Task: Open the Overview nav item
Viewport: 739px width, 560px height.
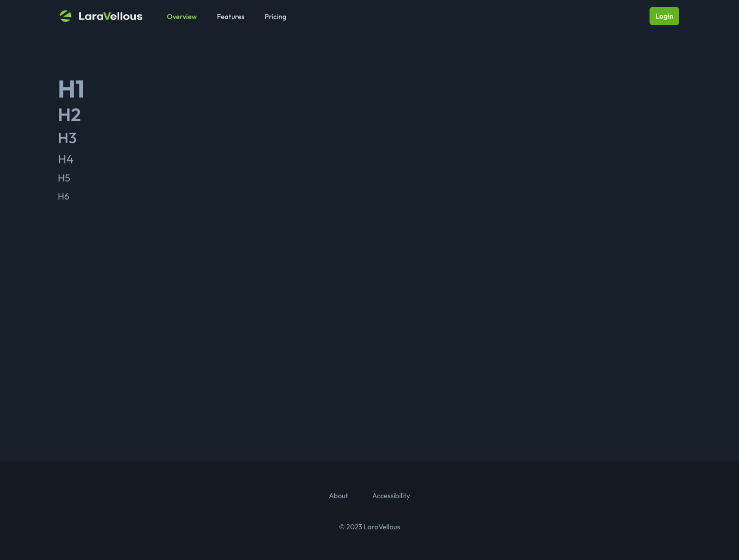Action: [181, 17]
